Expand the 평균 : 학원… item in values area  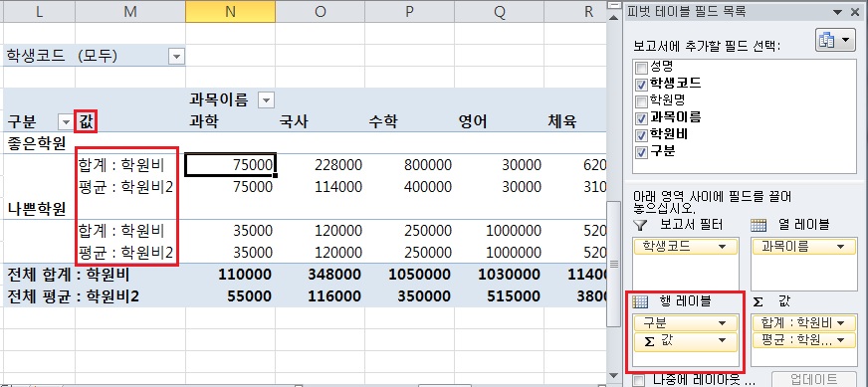[x=841, y=340]
